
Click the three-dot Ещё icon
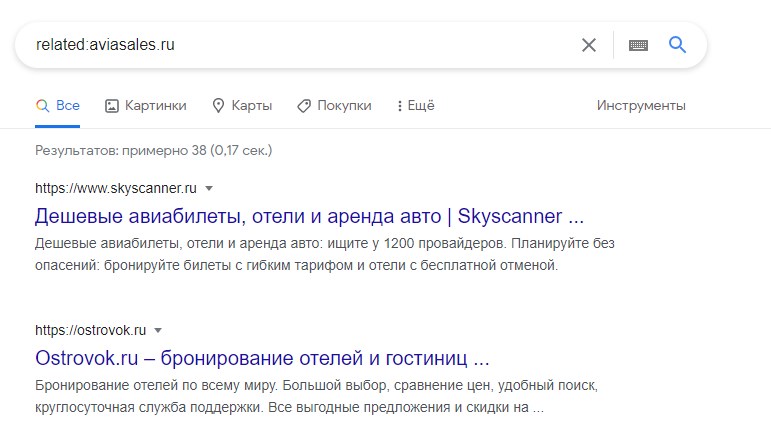[399, 106]
